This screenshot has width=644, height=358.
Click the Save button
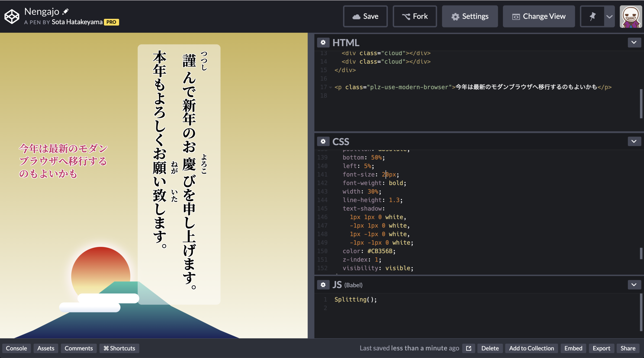(365, 16)
